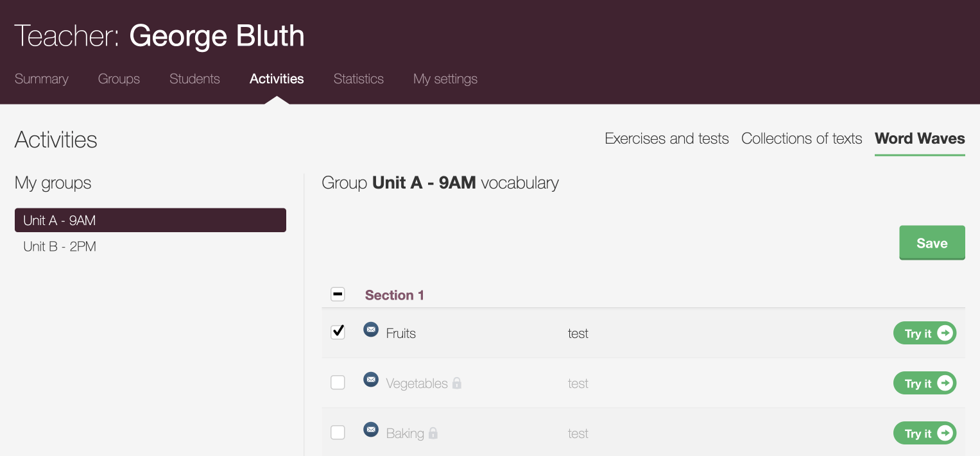Image resolution: width=980 pixels, height=456 pixels.
Task: Go to the Students tab
Action: (x=194, y=79)
